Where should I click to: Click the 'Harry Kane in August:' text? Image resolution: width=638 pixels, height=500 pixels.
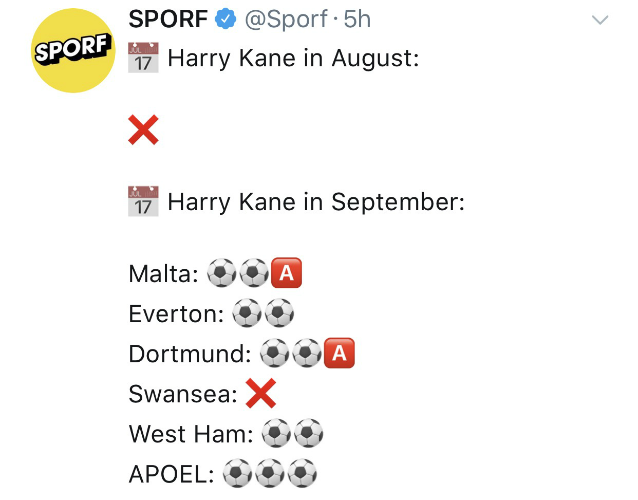coord(292,58)
